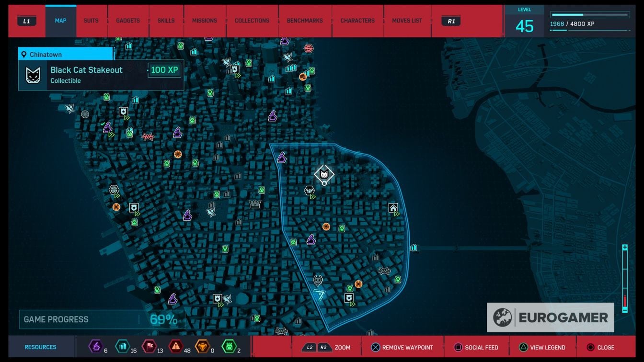Click the plus at zoom slider top
644x362 pixels.
(625, 248)
